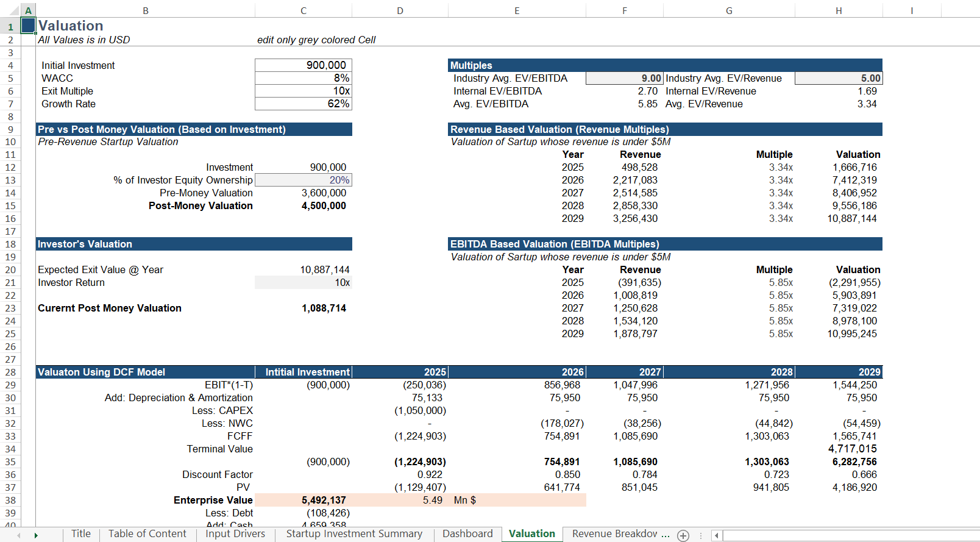
Task: Select column C header
Action: 304,10
